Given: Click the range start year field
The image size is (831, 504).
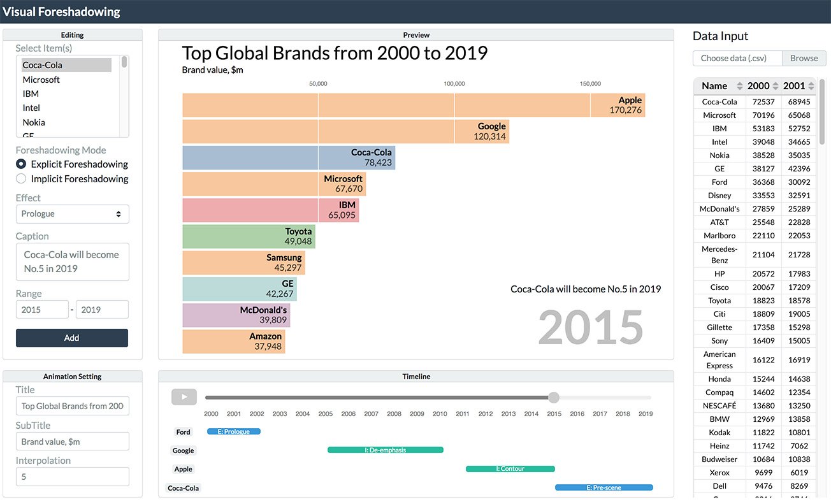Looking at the screenshot, I should tap(42, 310).
